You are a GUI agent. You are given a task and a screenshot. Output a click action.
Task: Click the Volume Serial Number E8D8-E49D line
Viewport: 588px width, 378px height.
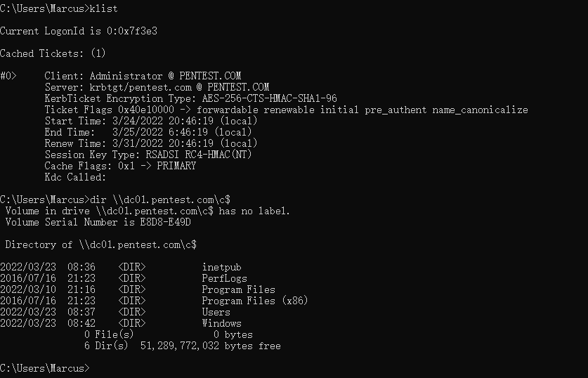coord(98,223)
